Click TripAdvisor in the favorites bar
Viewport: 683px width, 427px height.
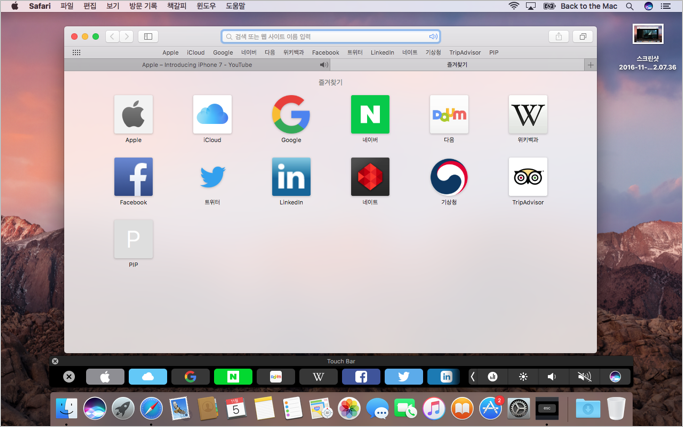coord(465,52)
